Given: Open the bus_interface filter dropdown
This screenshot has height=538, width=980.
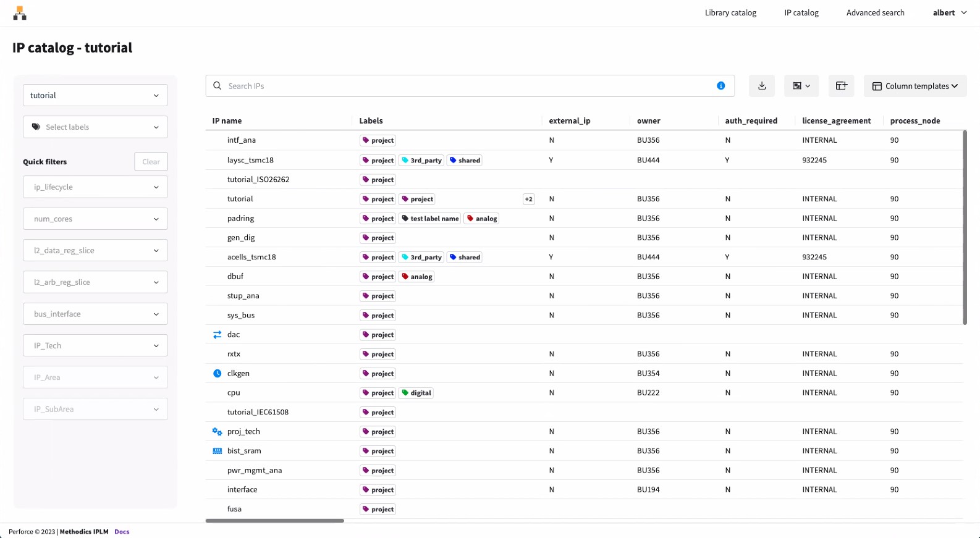Looking at the screenshot, I should 95,314.
